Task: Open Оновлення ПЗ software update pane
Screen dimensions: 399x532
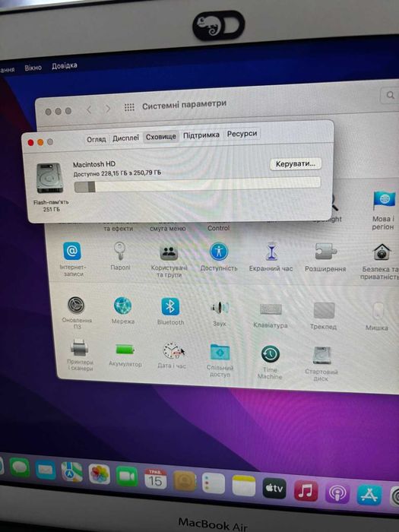Action: [77, 312]
